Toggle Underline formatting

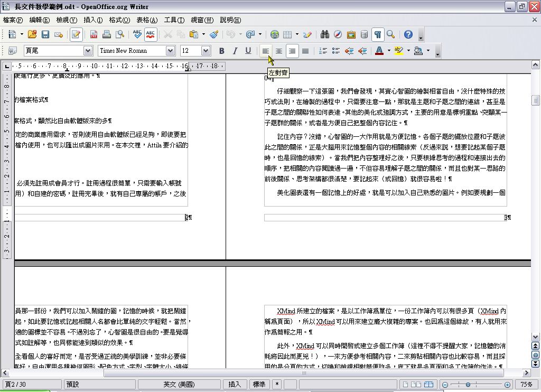click(x=248, y=51)
